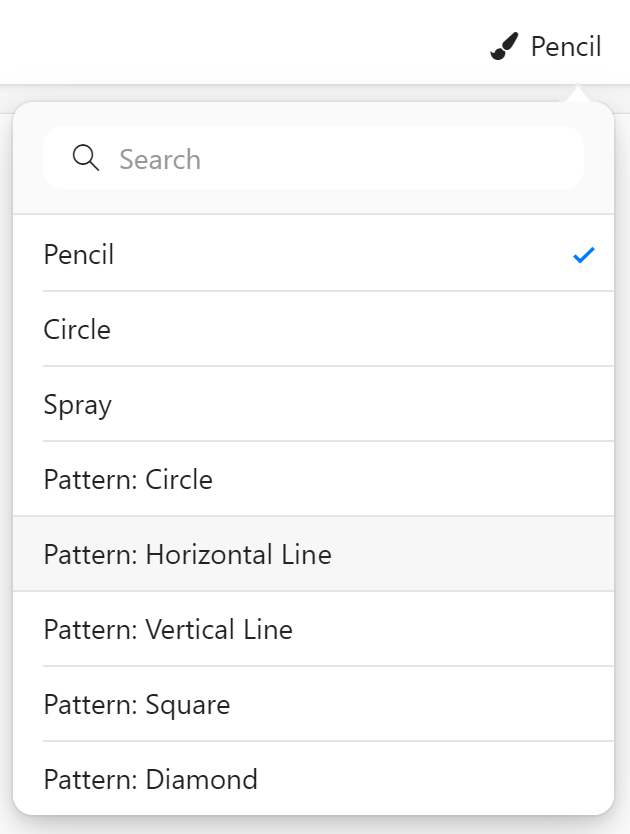Select the Spray brush option
Viewport: 630px width, 834px height.
tap(313, 404)
